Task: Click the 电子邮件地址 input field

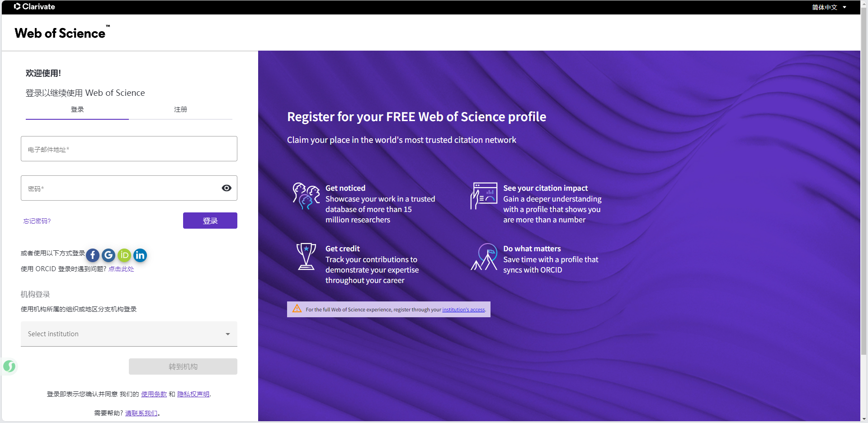Action: tap(129, 149)
